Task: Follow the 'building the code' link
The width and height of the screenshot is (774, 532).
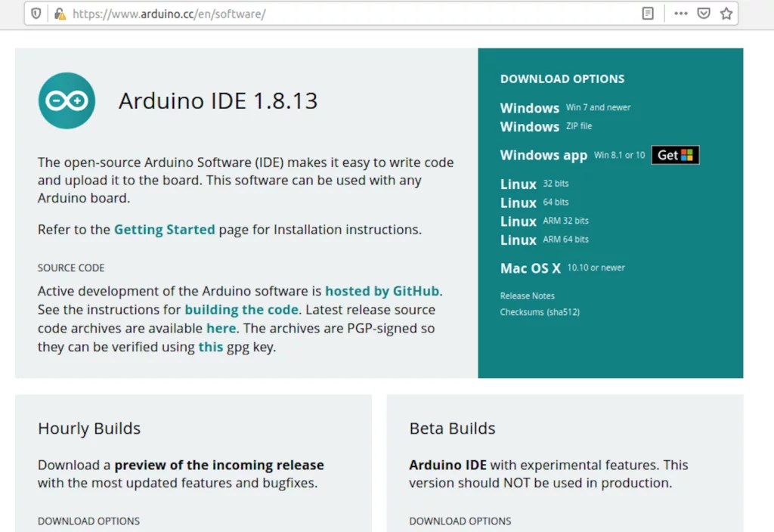Action: pos(241,310)
